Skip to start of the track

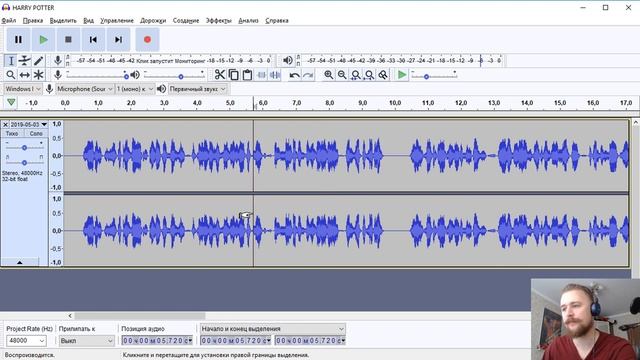[93, 40]
